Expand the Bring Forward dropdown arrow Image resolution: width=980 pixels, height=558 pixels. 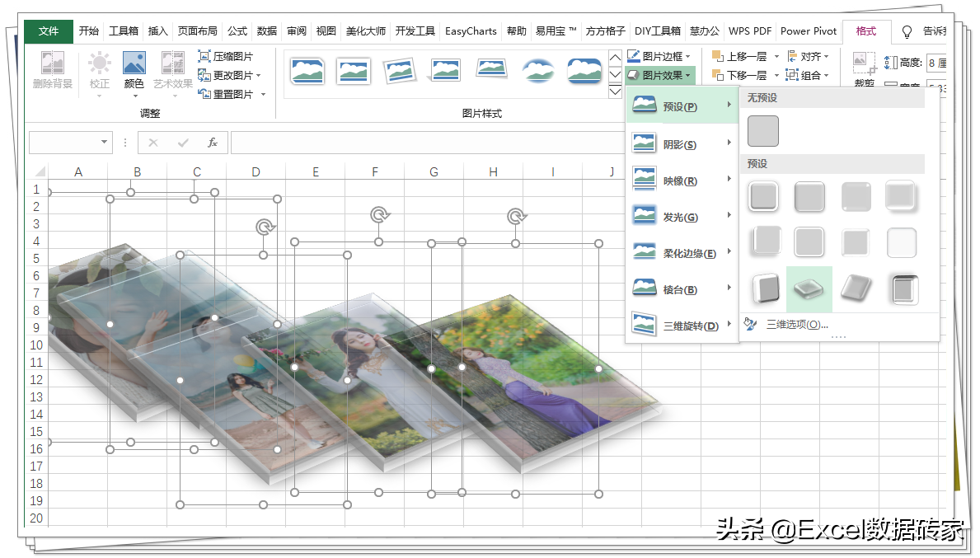777,56
